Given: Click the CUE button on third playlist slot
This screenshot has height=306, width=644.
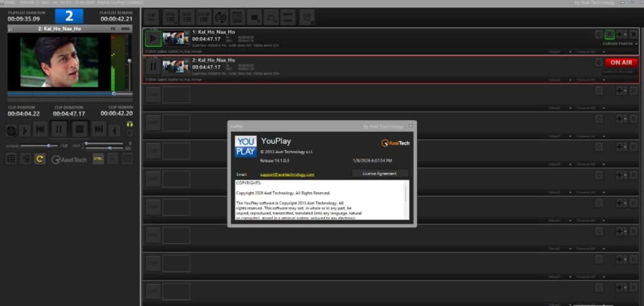Looking at the screenshot, I should 153,94.
